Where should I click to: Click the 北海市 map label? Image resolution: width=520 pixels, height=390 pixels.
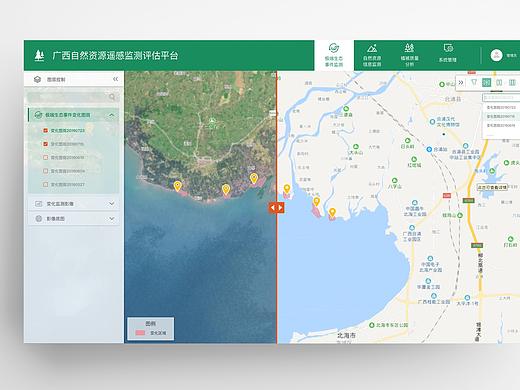346,335
